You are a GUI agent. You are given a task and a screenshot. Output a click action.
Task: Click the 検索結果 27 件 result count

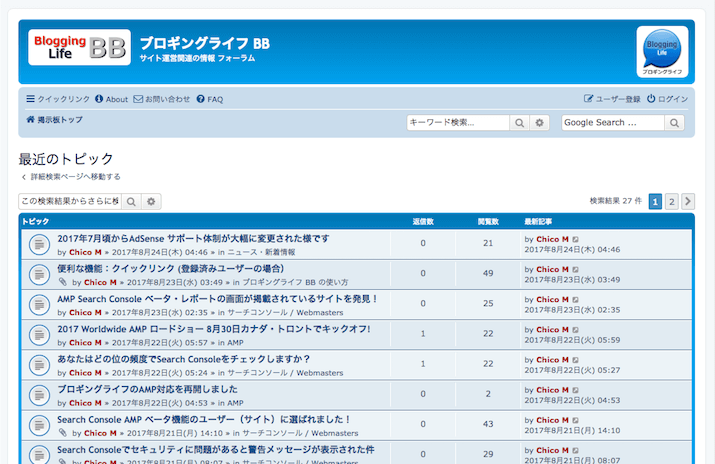616,201
